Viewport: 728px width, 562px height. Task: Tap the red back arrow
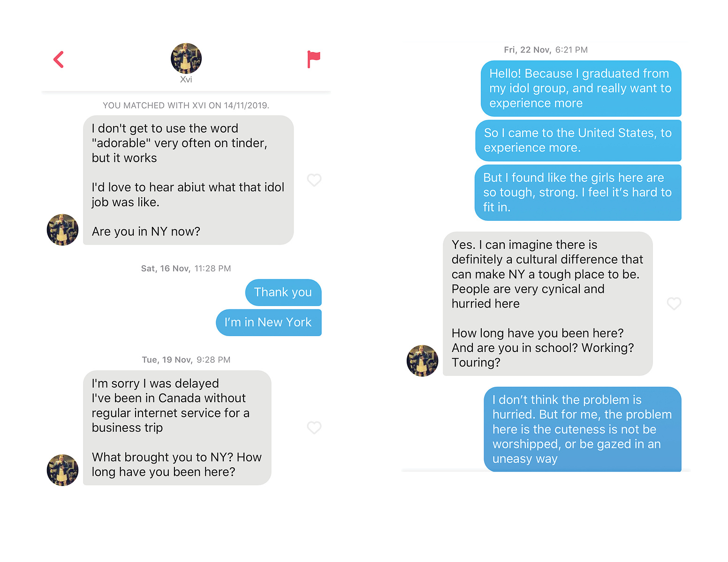click(59, 60)
